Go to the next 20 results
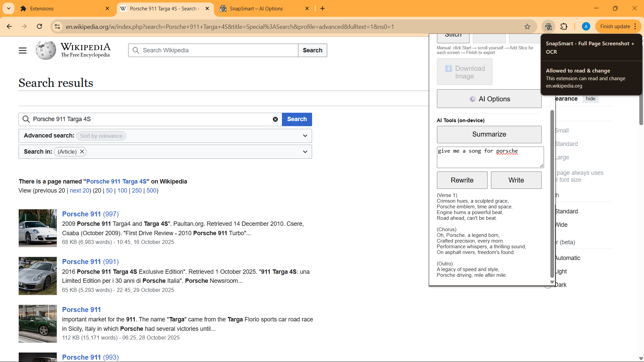The image size is (644, 362). 79,191
